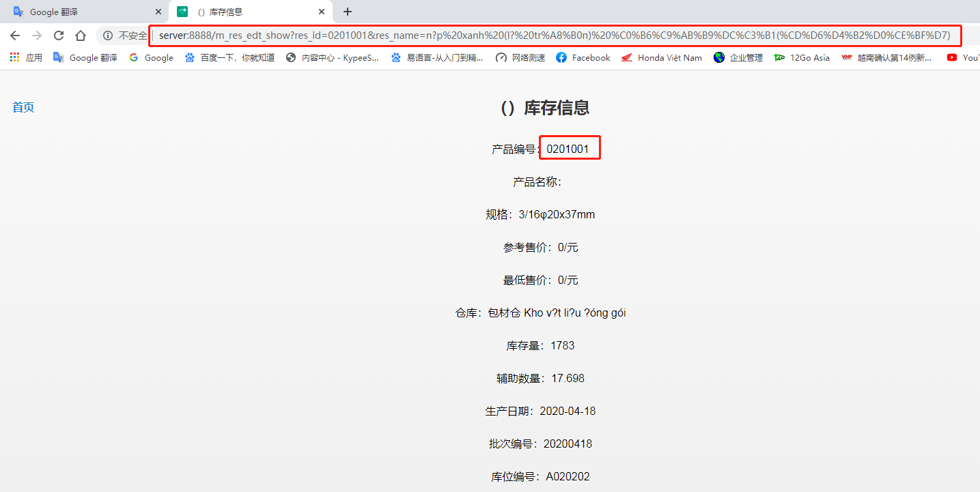This screenshot has width=980, height=492.
Task: Open the 应用 apps grid shortcut
Action: click(26, 58)
